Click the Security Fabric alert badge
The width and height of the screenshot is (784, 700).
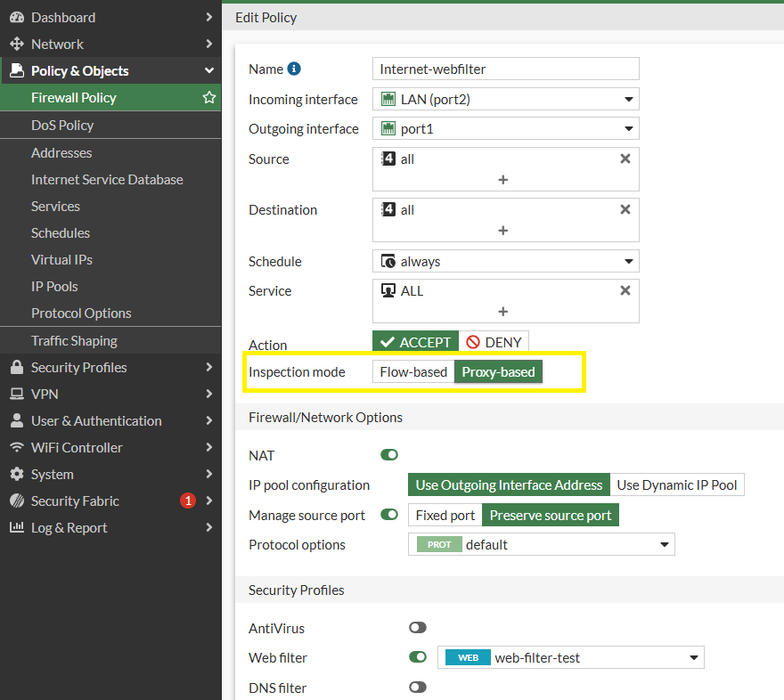click(x=187, y=501)
